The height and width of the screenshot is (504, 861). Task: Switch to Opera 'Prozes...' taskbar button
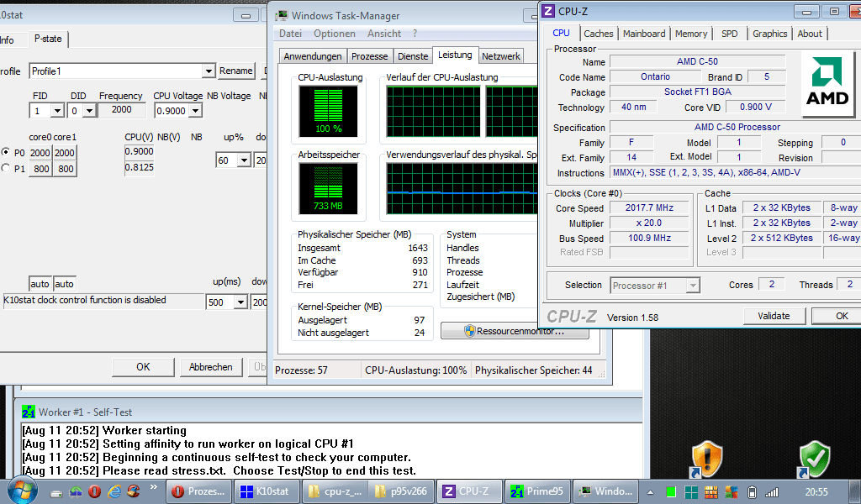tap(198, 491)
